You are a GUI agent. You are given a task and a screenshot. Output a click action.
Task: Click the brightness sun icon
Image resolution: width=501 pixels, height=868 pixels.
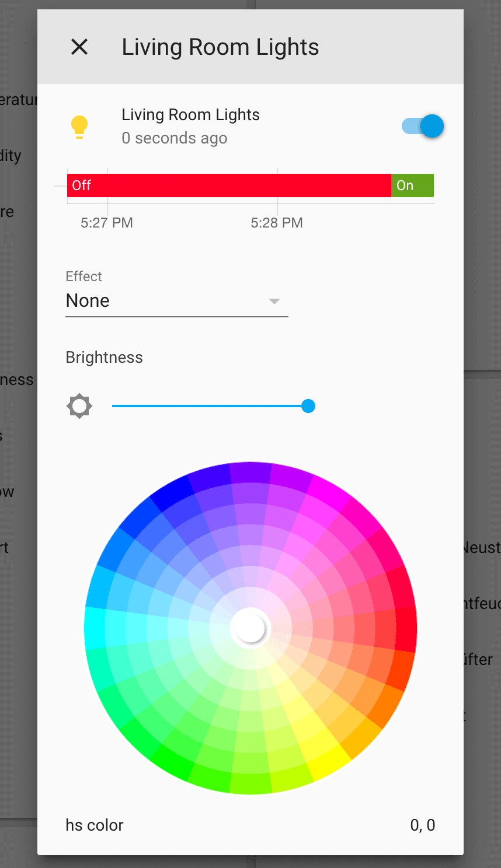tap(79, 406)
